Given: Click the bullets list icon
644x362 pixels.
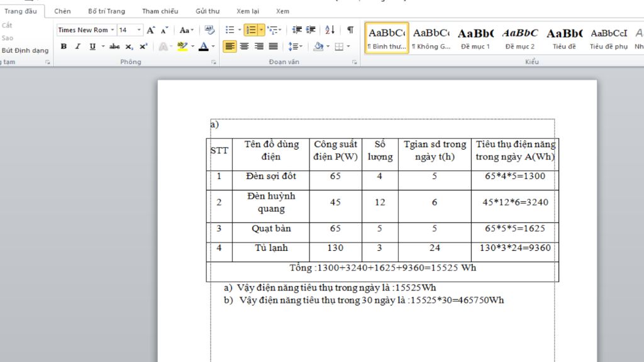Looking at the screenshot, I should click(230, 30).
